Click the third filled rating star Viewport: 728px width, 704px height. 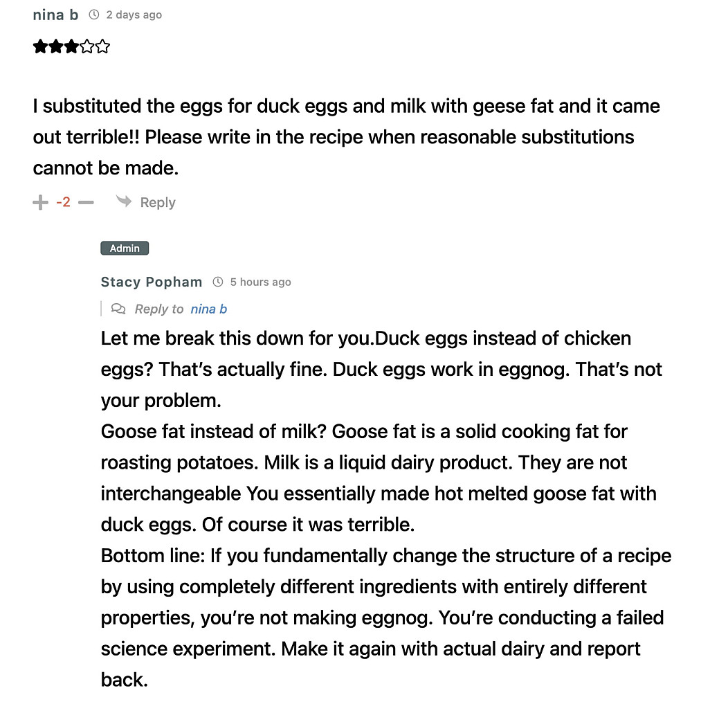click(x=71, y=47)
